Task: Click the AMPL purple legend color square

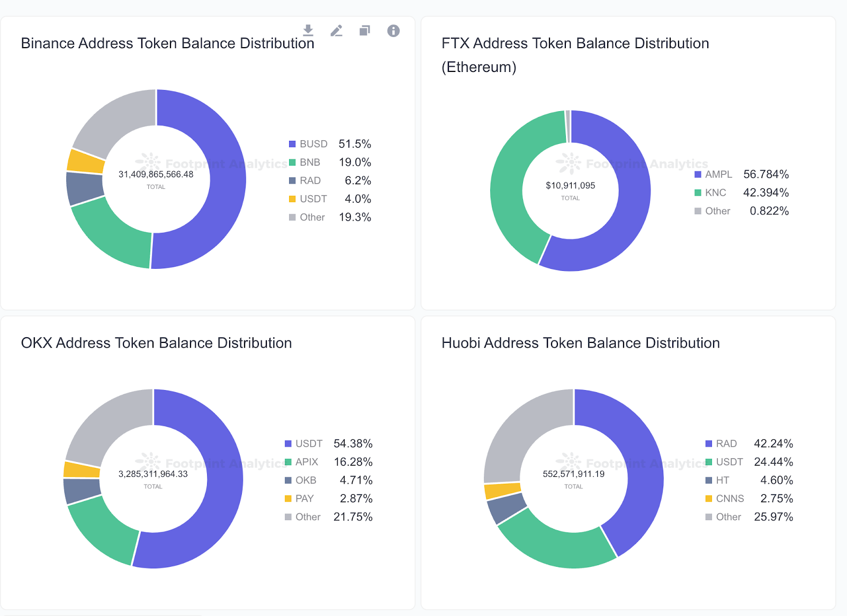Action: coord(698,175)
